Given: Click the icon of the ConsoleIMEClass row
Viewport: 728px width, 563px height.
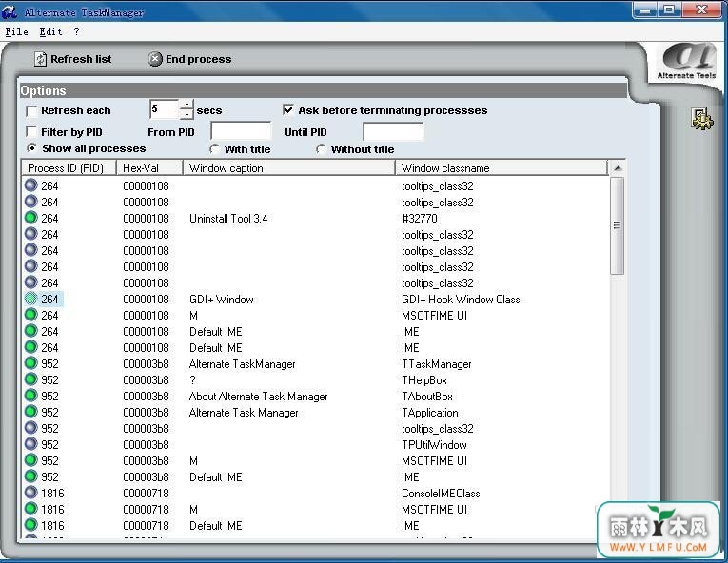Looking at the screenshot, I should (x=31, y=493).
